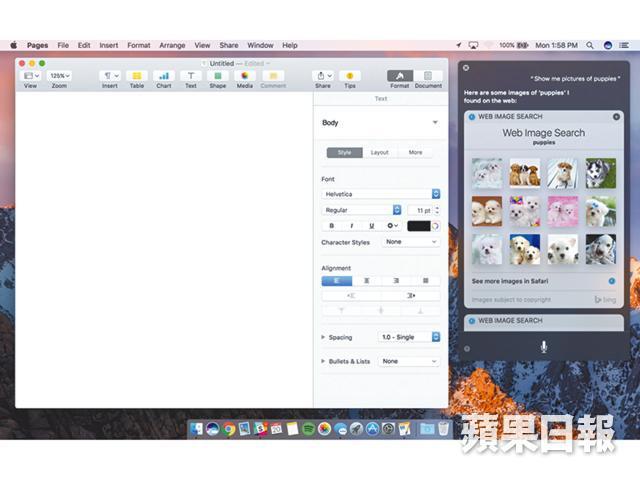
Task: Click the black text color swatch
Action: 419,226
